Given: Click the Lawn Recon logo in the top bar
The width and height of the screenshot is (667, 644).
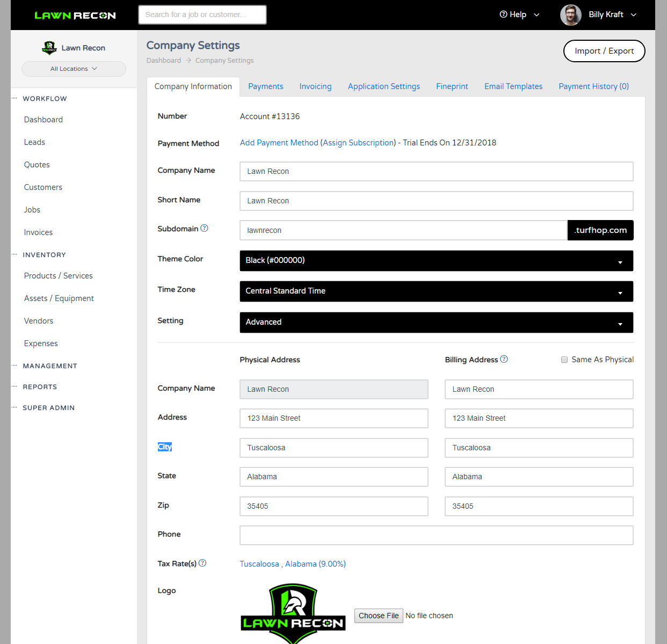Looking at the screenshot, I should [75, 15].
